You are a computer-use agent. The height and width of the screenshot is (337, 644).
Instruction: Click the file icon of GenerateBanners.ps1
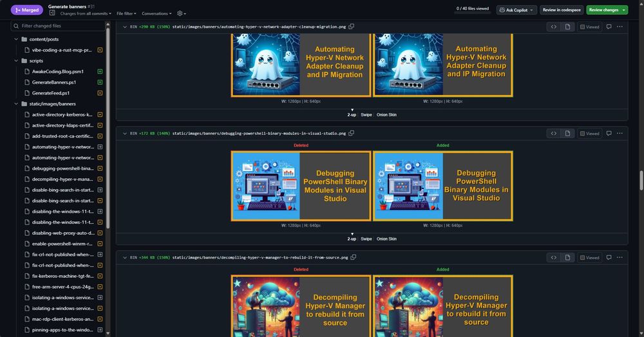27,82
